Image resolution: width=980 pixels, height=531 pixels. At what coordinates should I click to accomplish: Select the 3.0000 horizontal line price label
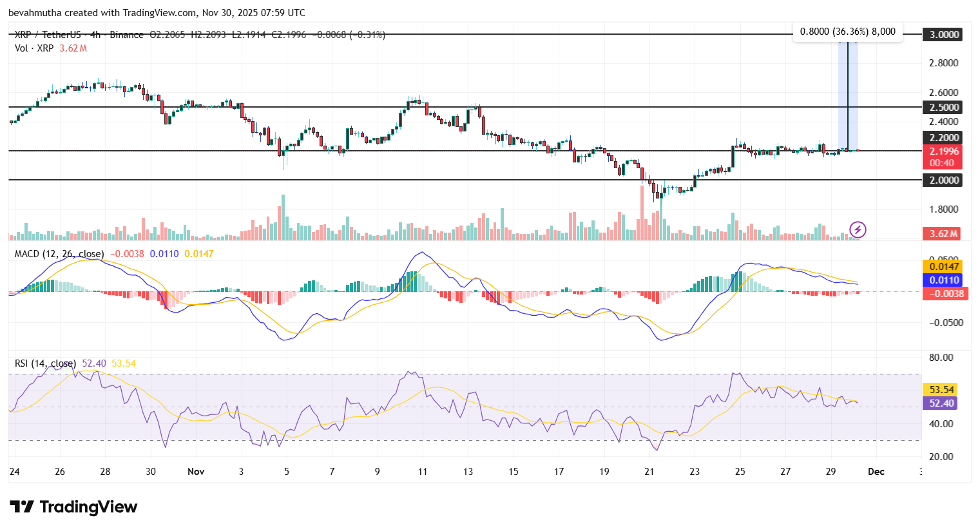click(x=943, y=35)
